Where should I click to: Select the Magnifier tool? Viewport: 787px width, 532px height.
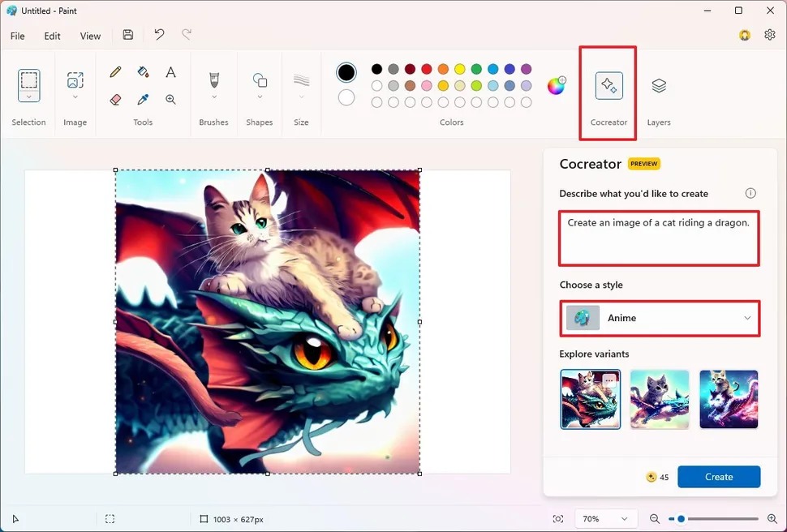170,99
